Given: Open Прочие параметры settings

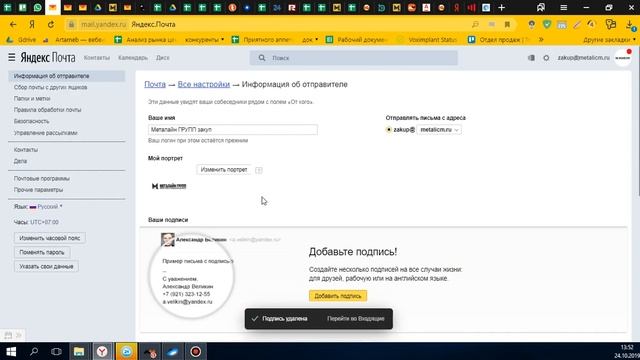Looking at the screenshot, I should pyautogui.click(x=38, y=190).
